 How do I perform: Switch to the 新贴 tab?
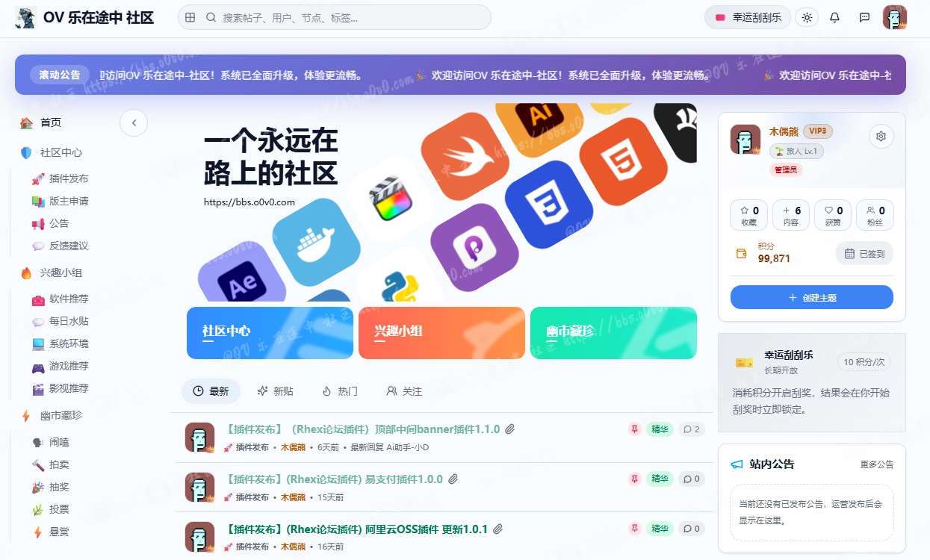coord(275,391)
